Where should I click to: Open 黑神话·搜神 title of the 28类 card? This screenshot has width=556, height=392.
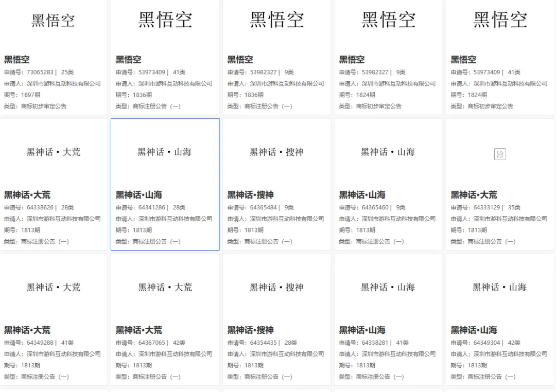tap(250, 330)
